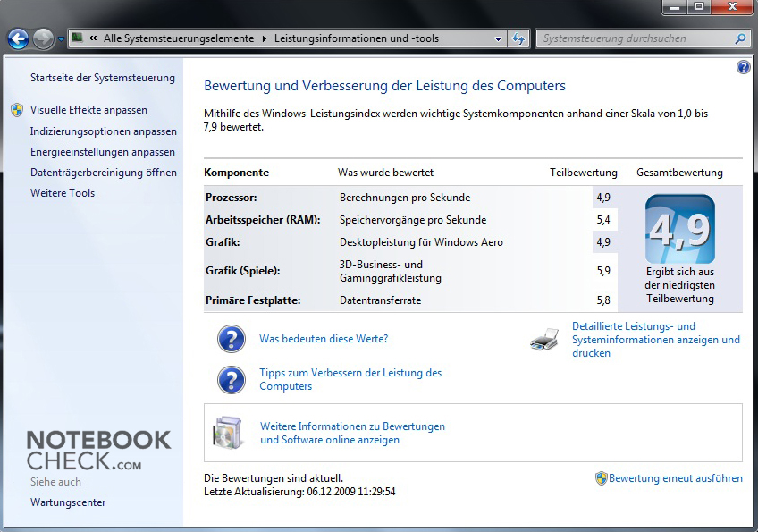
Task: Open Startseite der Systemsteuerung
Action: pyautogui.click(x=103, y=78)
